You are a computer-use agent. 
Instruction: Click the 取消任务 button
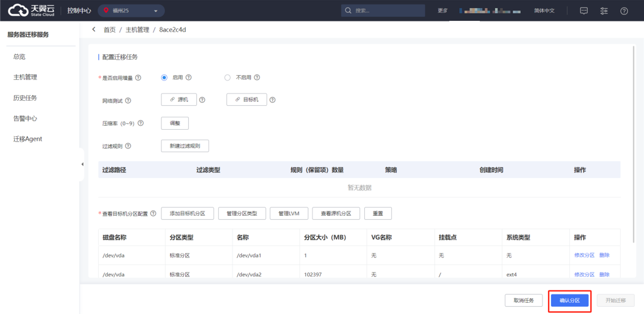[524, 300]
